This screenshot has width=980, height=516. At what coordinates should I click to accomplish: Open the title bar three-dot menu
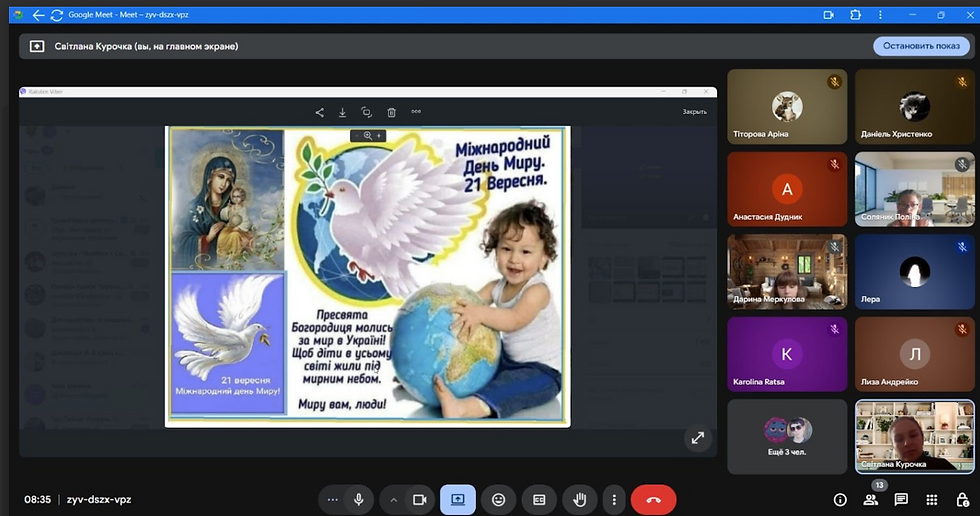(880, 15)
